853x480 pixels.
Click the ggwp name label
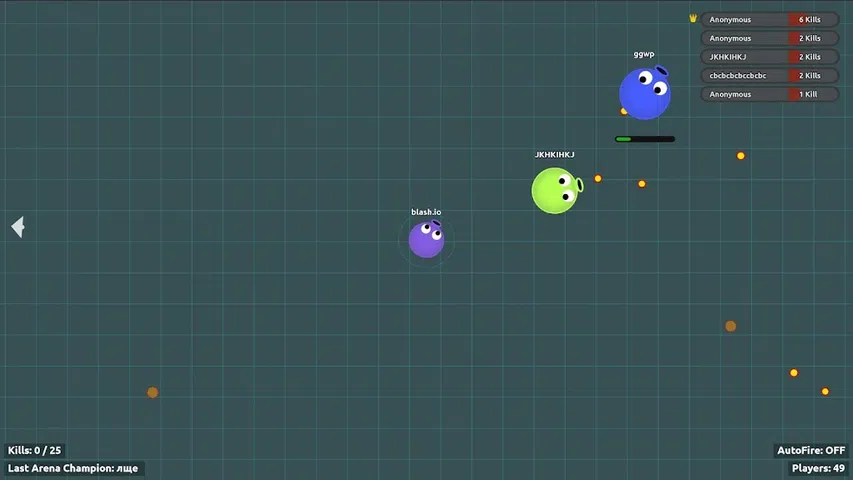pos(644,54)
